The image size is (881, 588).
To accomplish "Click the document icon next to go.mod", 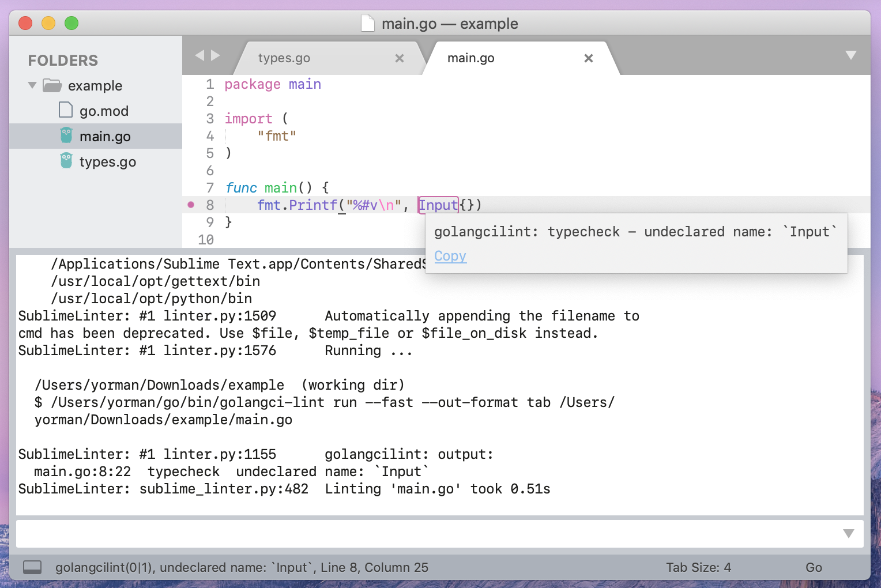I will coord(65,110).
